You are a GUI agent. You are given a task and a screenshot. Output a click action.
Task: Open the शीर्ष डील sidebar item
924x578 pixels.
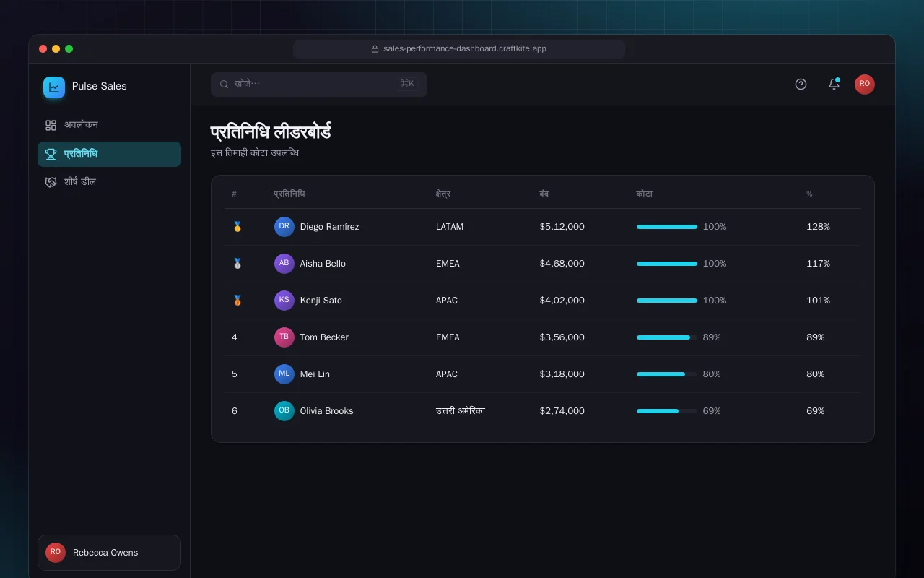(109, 182)
